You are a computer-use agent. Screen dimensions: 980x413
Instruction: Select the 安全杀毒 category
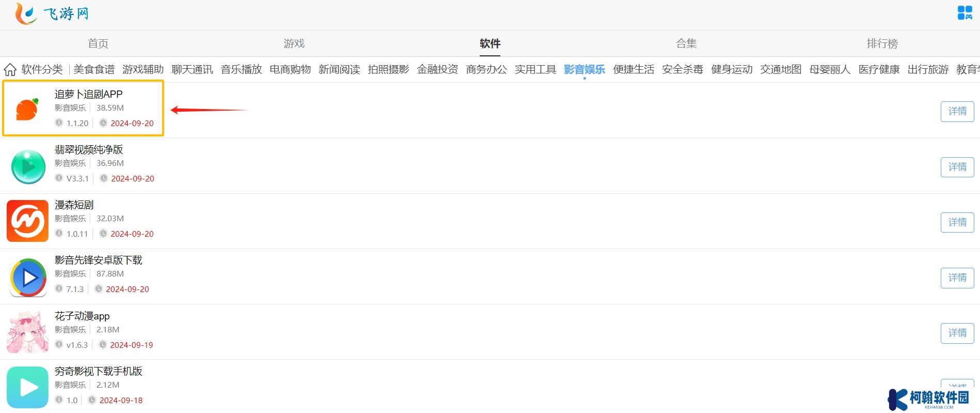tap(683, 69)
